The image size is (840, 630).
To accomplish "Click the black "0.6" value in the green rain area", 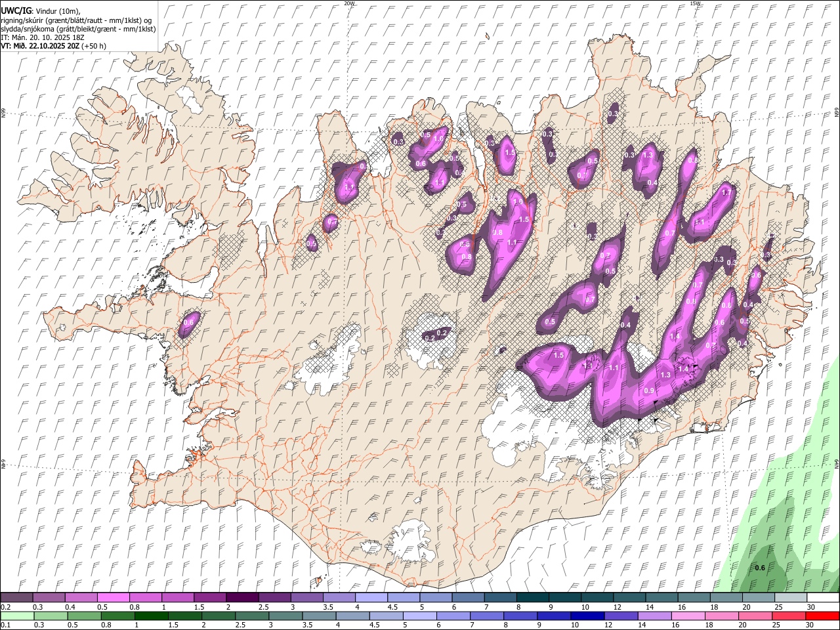I will (x=760, y=568).
